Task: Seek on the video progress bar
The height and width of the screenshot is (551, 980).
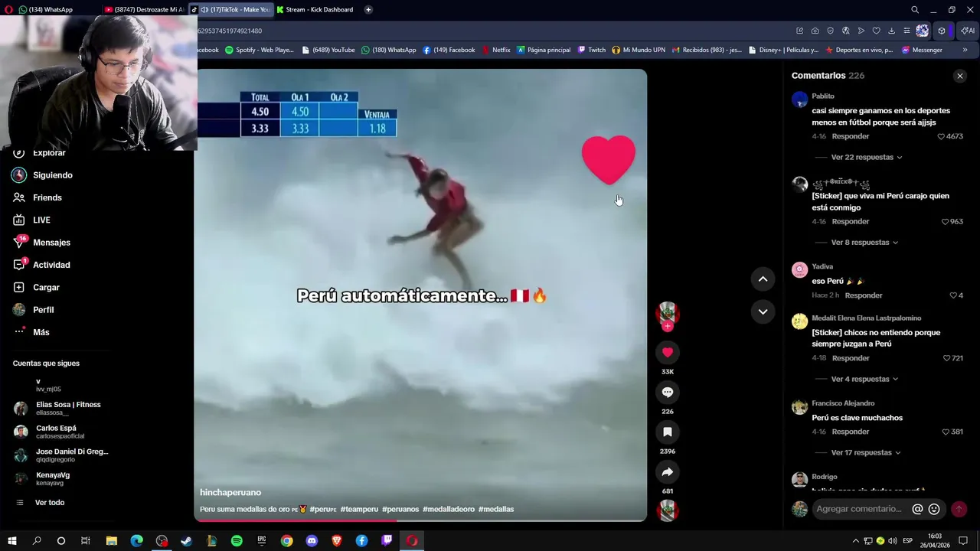Action: click(x=420, y=520)
